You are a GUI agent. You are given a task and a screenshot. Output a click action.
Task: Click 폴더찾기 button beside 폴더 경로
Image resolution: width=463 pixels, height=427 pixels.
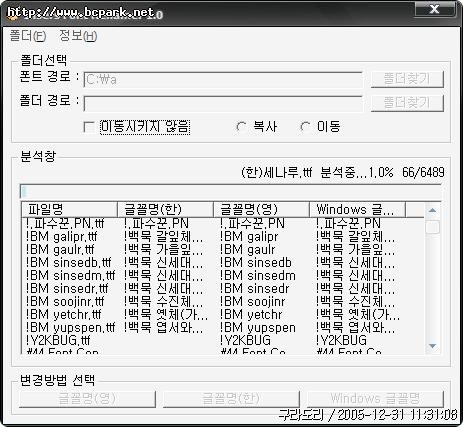click(x=407, y=103)
